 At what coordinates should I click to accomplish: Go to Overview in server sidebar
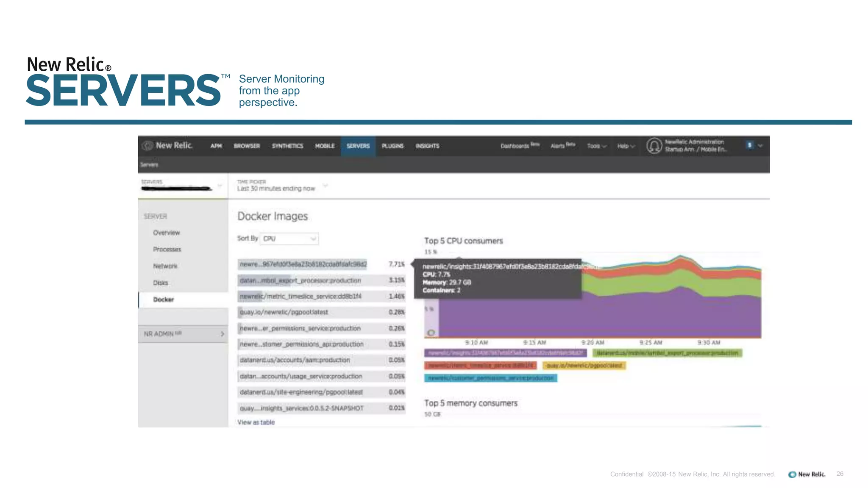[x=166, y=233]
